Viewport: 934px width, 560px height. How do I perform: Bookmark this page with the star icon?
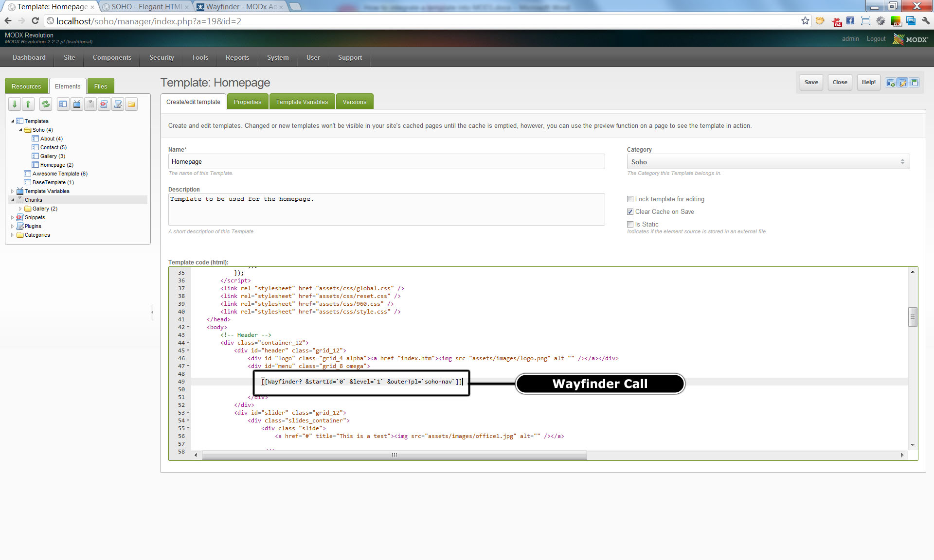(805, 21)
